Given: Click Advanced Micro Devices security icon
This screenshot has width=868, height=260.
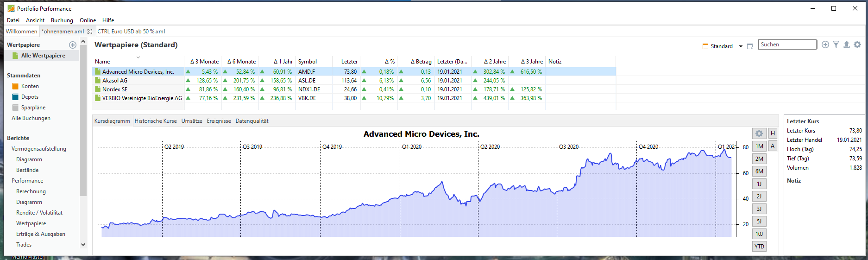Looking at the screenshot, I should pos(98,72).
